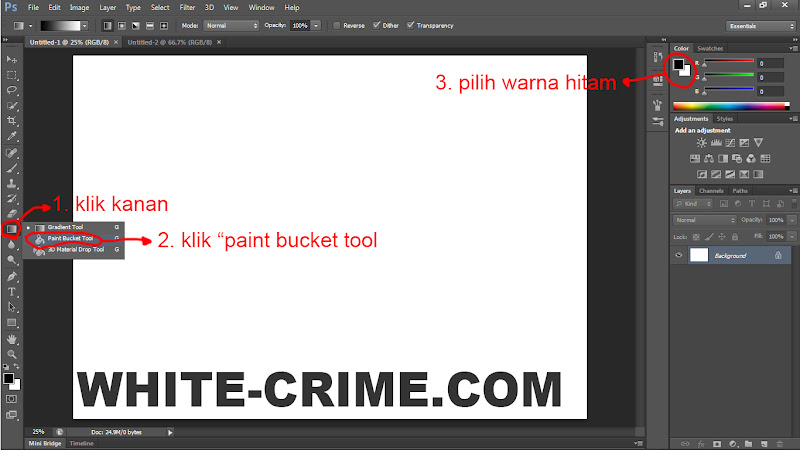Select the Zoom tool

click(12, 355)
